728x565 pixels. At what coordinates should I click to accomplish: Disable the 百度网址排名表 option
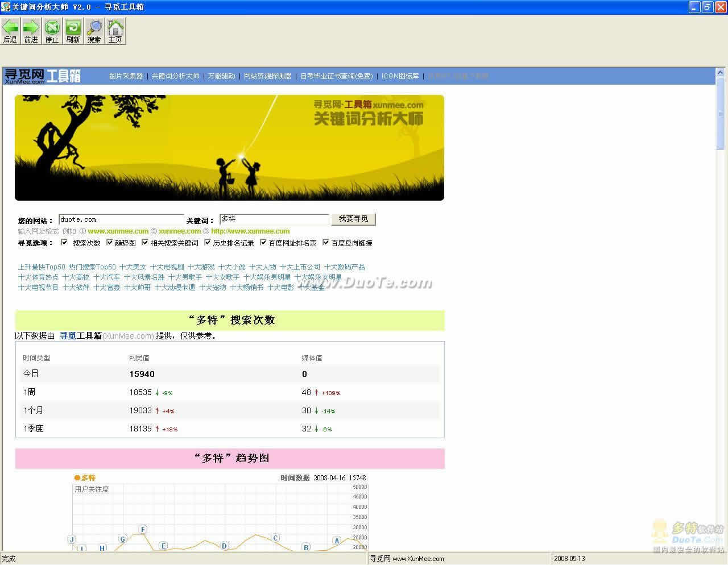(263, 242)
